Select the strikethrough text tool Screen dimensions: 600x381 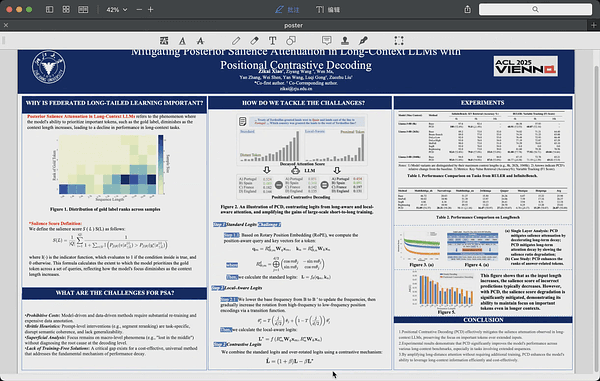click(x=200, y=41)
